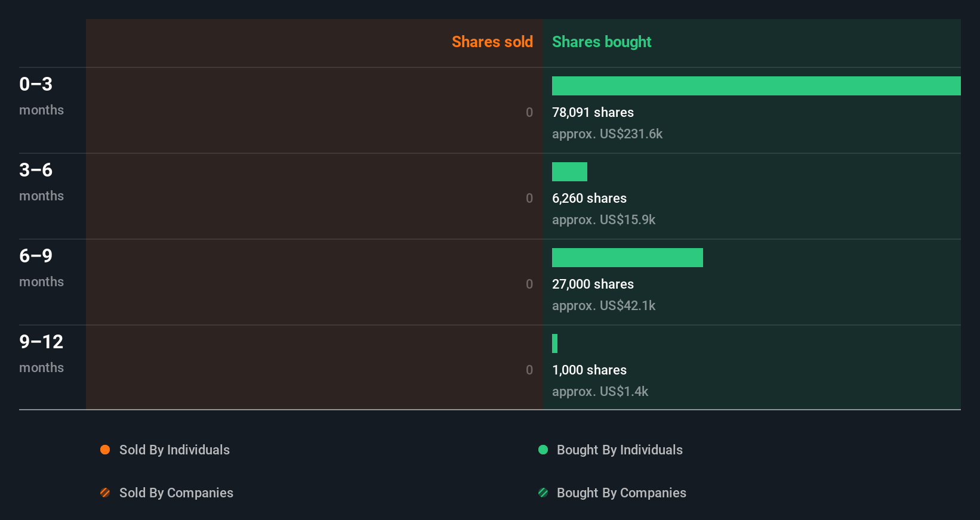This screenshot has height=520, width=980.
Task: Click the 6,260 shares value text
Action: pyautogui.click(x=589, y=198)
